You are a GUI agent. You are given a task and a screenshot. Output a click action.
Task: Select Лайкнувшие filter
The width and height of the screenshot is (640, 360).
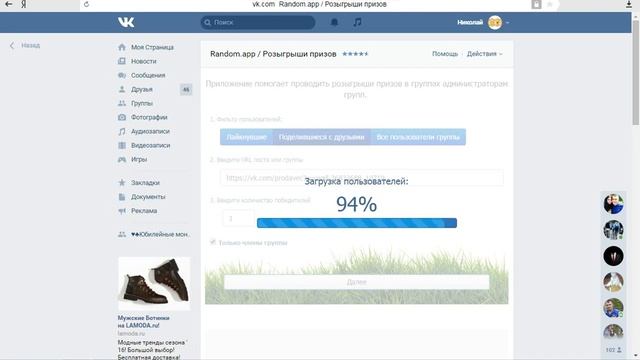247,137
